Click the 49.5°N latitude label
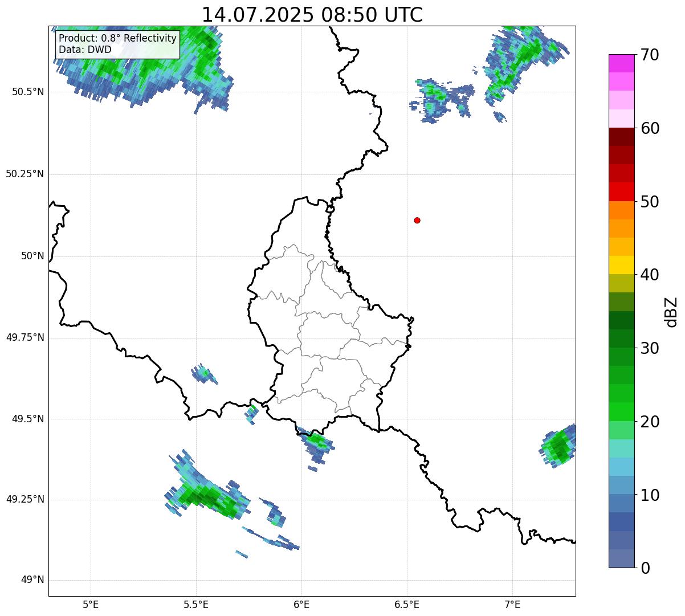This screenshot has height=616, width=685. pos(27,419)
